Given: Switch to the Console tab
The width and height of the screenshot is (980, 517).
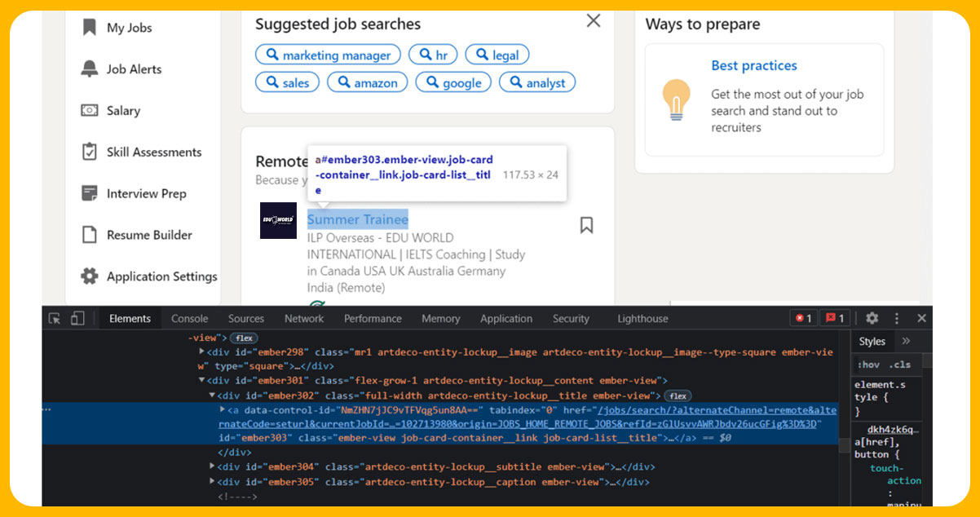Looking at the screenshot, I should point(189,319).
